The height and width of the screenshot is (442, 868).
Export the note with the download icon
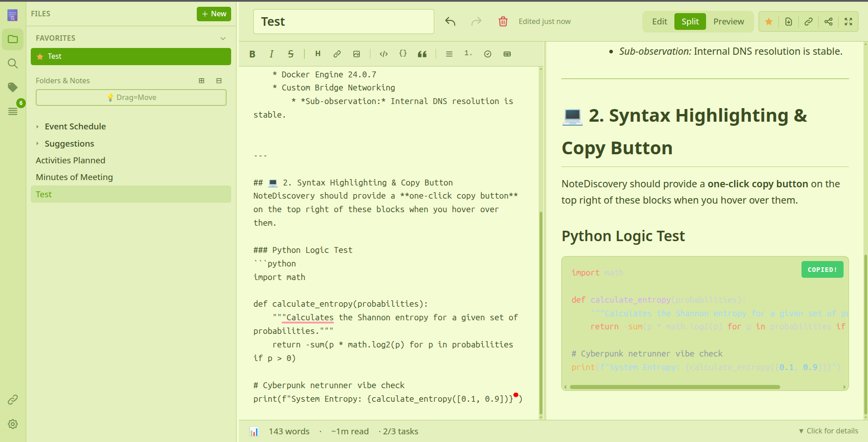click(x=788, y=21)
